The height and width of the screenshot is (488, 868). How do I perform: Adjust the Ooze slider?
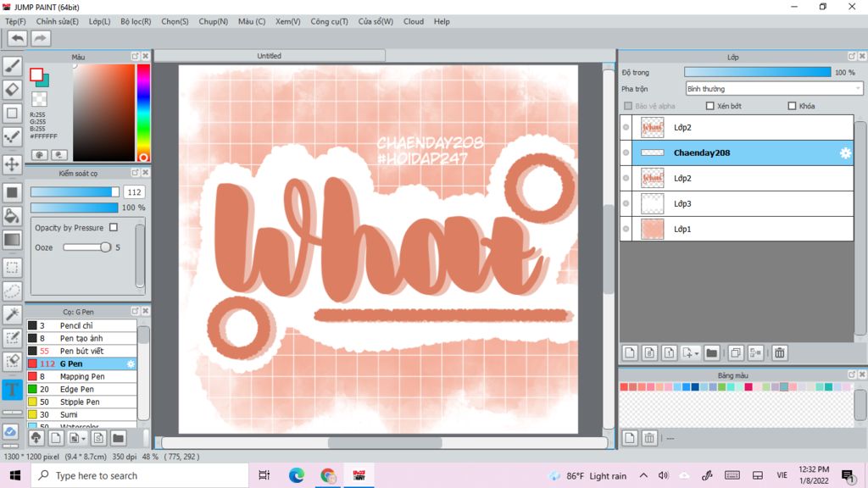[87, 247]
